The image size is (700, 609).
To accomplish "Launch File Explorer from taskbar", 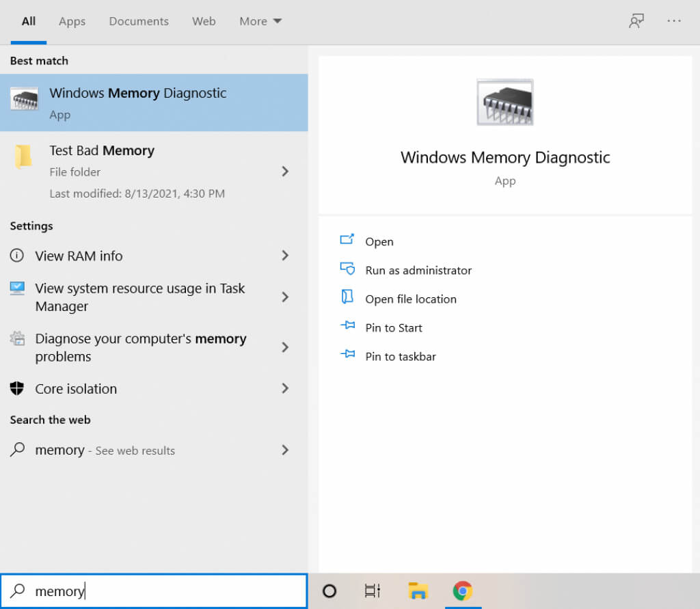I will [418, 591].
